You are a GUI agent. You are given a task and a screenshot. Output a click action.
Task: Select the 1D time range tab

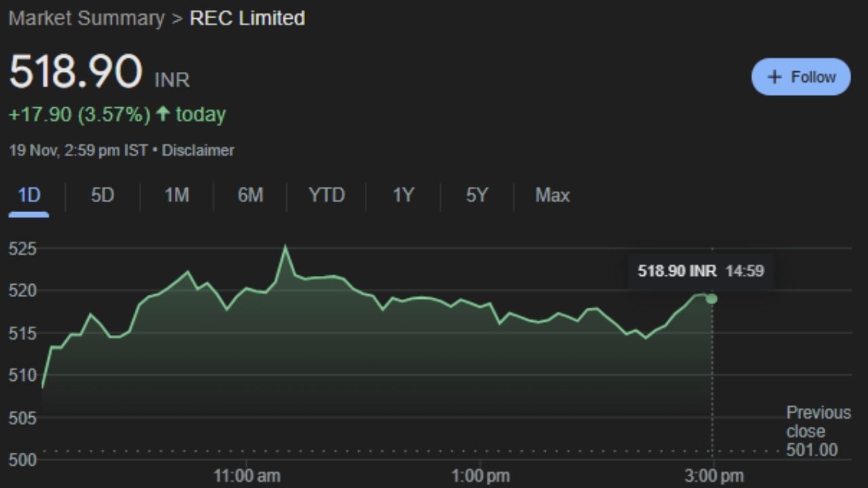(x=29, y=196)
